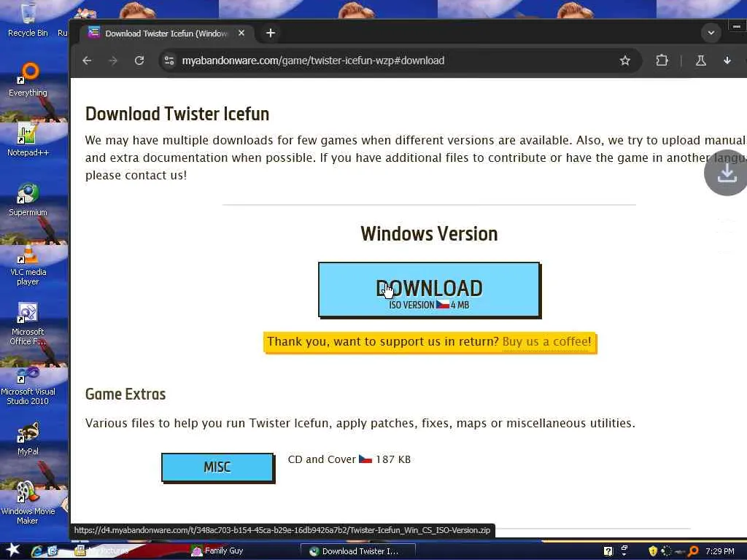747x560 pixels.
Task: Select the Download Twister Icefun tab
Action: click(166, 33)
